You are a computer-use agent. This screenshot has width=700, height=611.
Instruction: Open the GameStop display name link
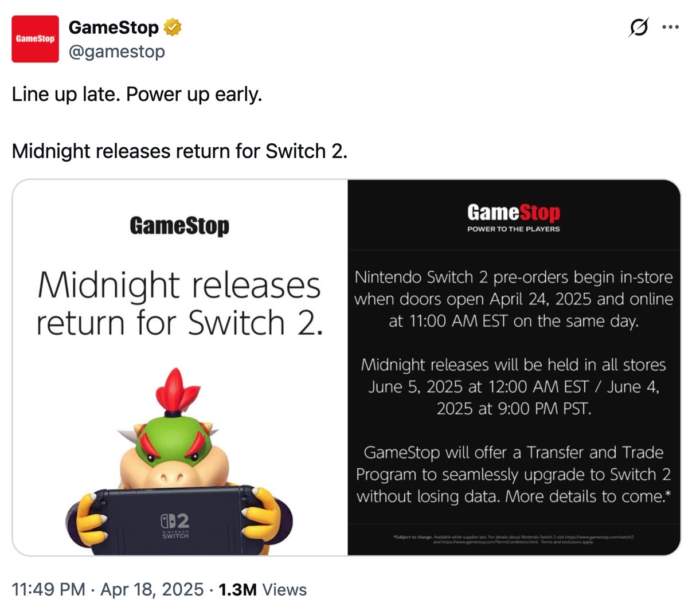coord(114,27)
